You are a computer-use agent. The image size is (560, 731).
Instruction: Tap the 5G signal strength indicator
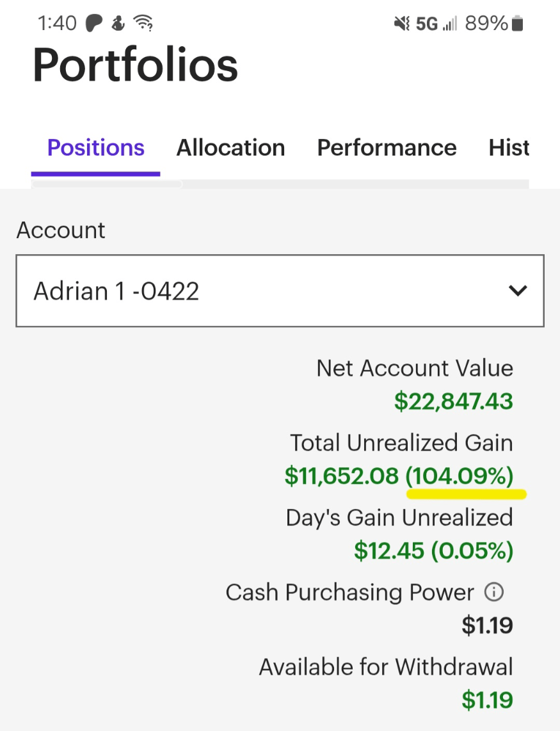[436, 23]
